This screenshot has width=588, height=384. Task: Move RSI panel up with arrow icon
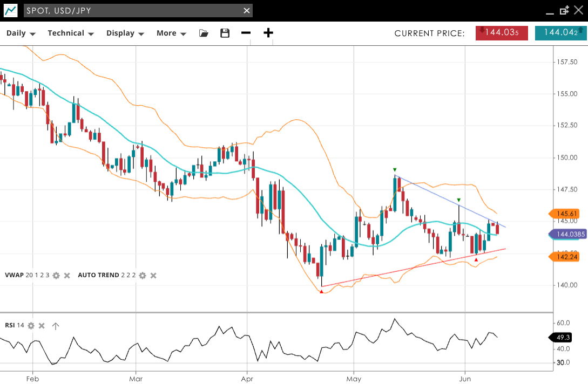click(56, 326)
